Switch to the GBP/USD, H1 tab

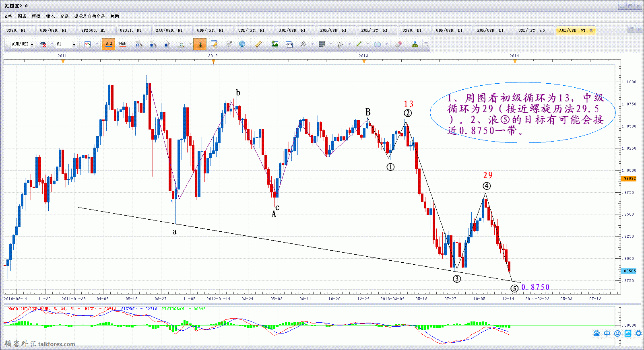tap(56, 31)
